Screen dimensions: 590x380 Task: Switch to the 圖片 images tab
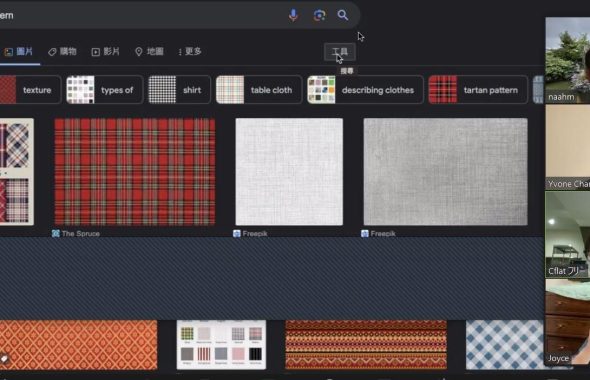click(19, 52)
